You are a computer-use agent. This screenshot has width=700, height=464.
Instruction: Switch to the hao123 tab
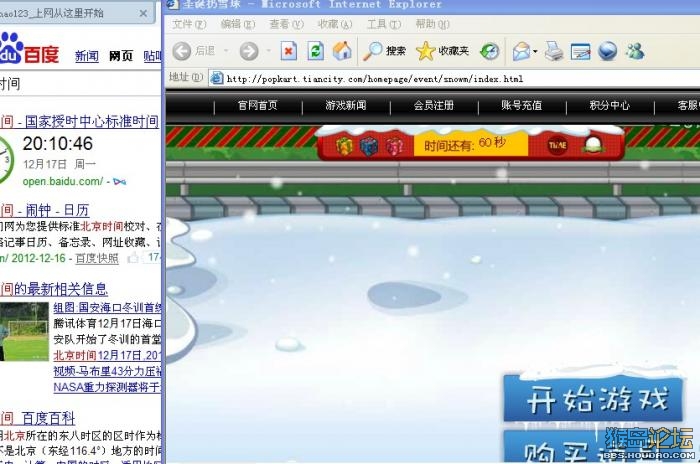coord(76,13)
